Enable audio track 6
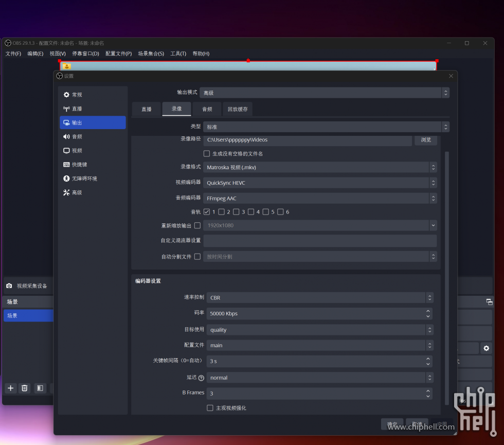The width and height of the screenshot is (504, 445). pos(281,212)
